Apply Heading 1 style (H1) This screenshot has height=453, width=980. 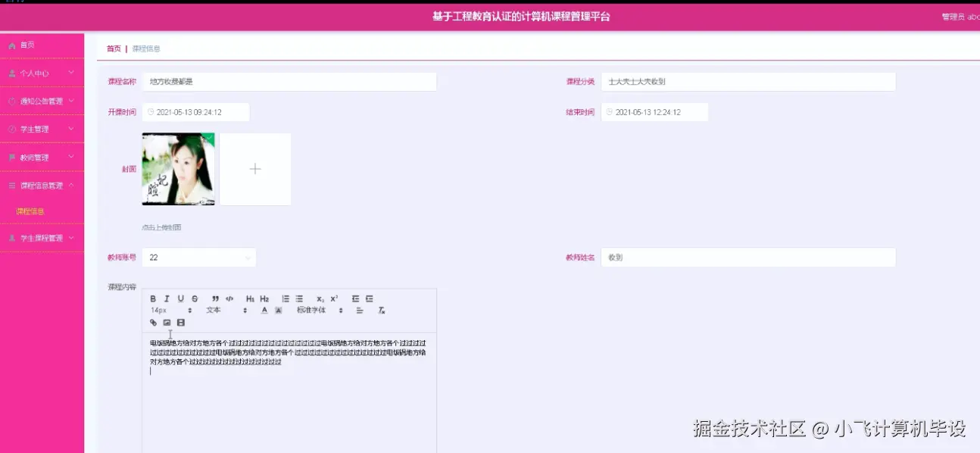(251, 299)
